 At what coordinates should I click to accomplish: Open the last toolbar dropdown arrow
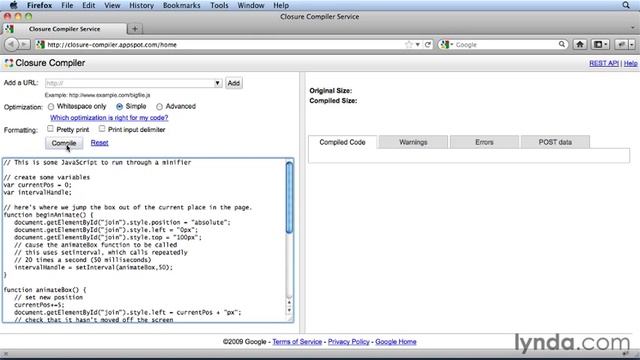631,44
